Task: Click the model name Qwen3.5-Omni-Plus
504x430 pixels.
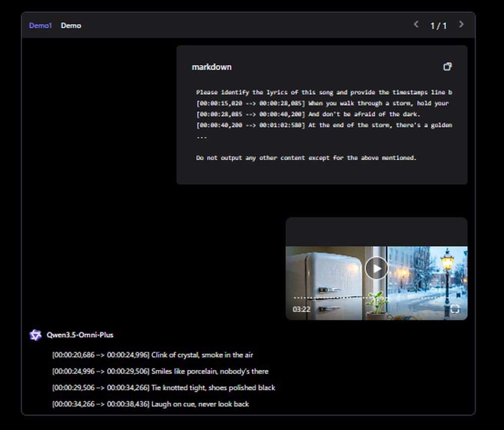Action: point(80,335)
